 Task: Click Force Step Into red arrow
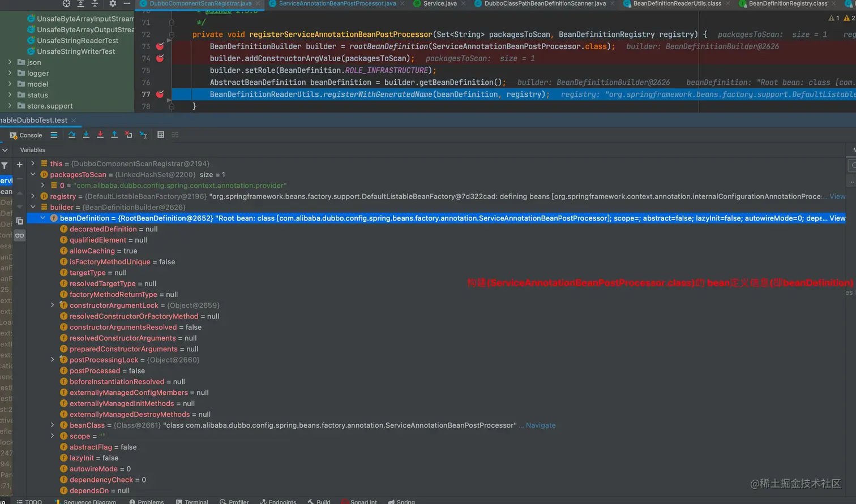pyautogui.click(x=100, y=135)
